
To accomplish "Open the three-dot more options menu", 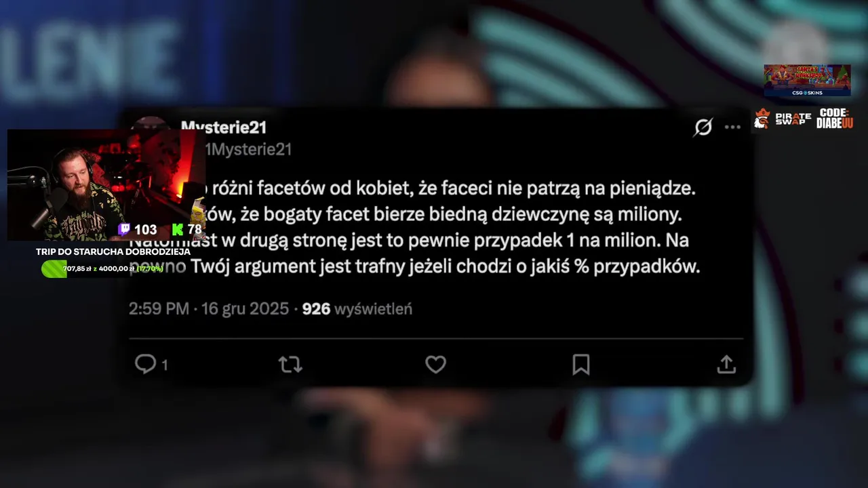I will tap(732, 127).
